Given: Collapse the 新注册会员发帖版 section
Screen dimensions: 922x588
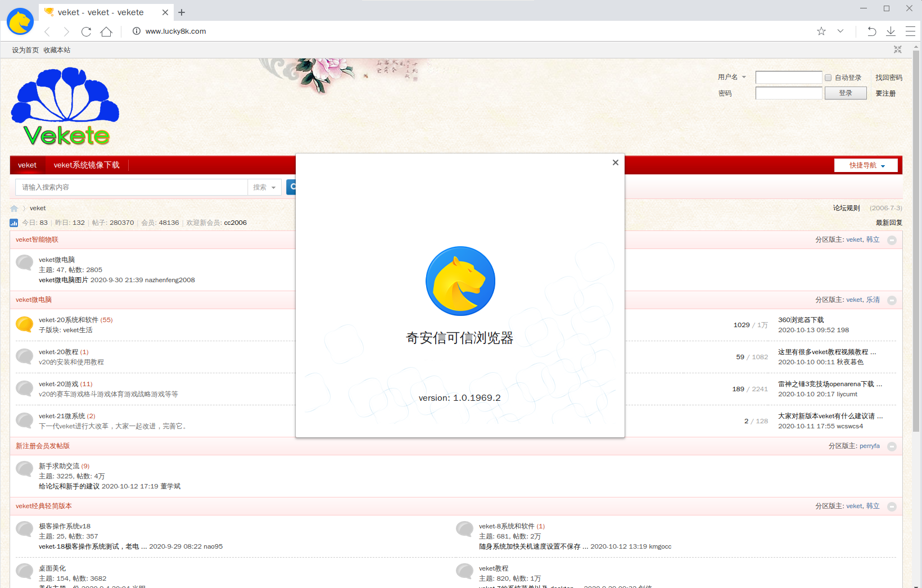Looking at the screenshot, I should 892,446.
